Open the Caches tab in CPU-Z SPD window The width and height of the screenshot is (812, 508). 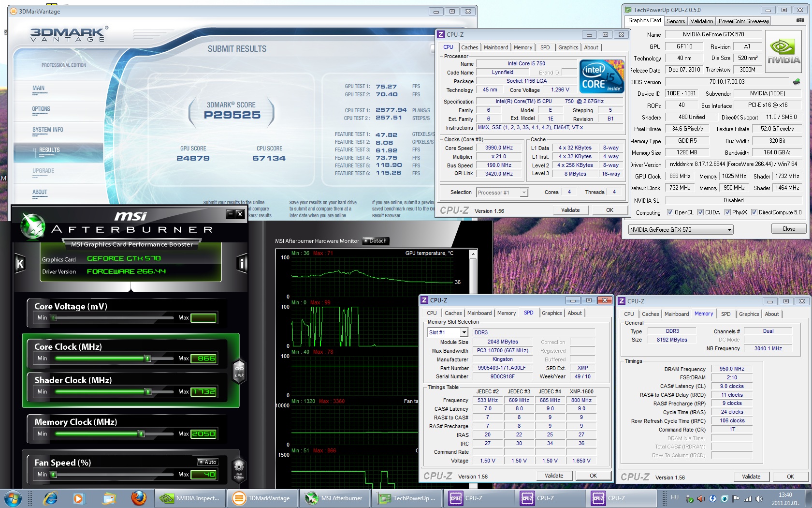(453, 313)
